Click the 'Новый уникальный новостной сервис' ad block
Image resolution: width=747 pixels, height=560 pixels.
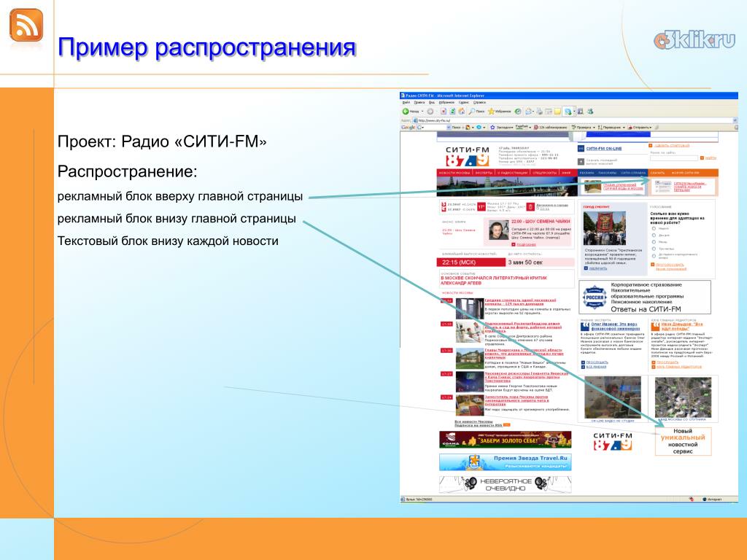coord(683,441)
